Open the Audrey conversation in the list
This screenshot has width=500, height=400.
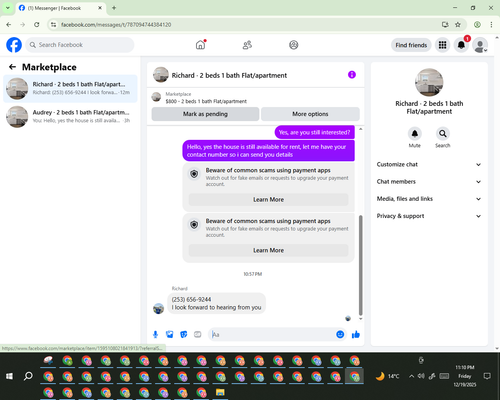(x=70, y=116)
